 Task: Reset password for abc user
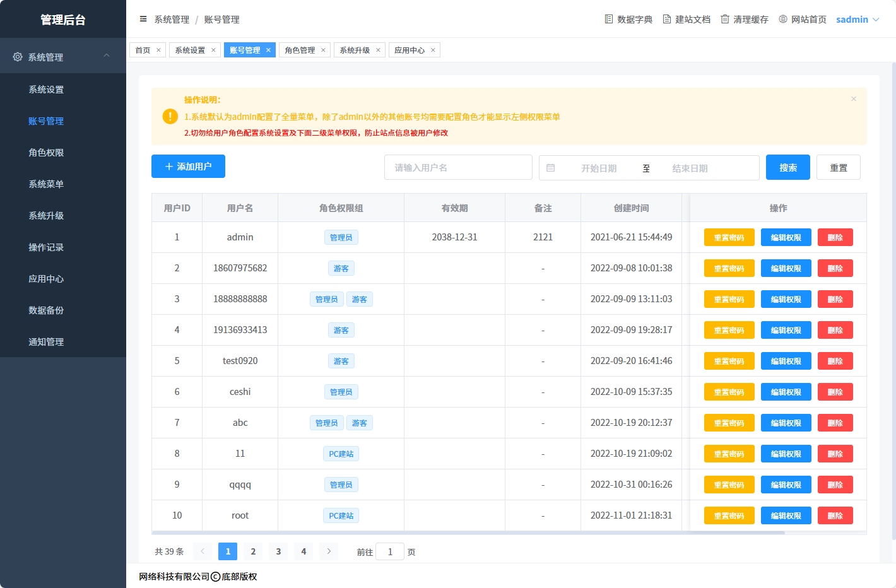[x=729, y=423]
